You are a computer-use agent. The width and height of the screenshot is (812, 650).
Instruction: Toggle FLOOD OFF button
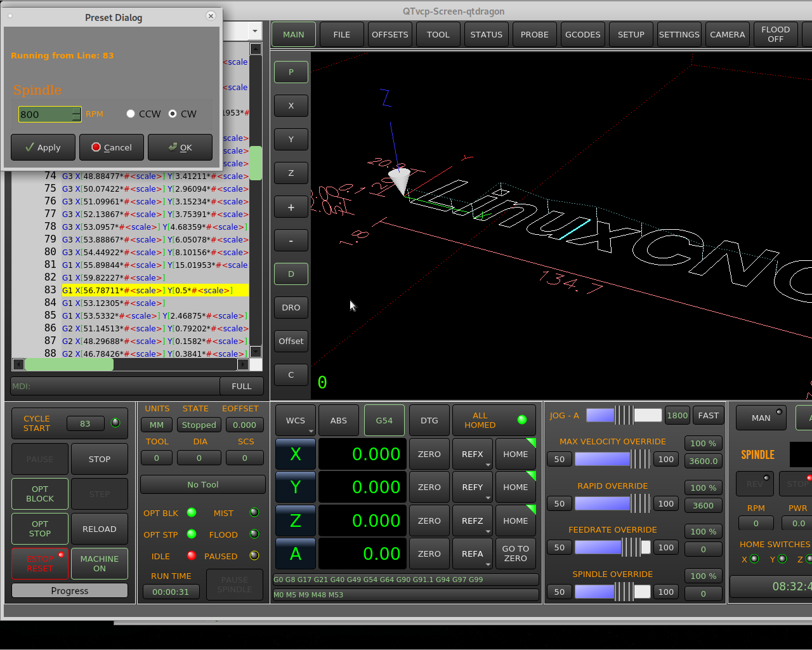tap(776, 34)
